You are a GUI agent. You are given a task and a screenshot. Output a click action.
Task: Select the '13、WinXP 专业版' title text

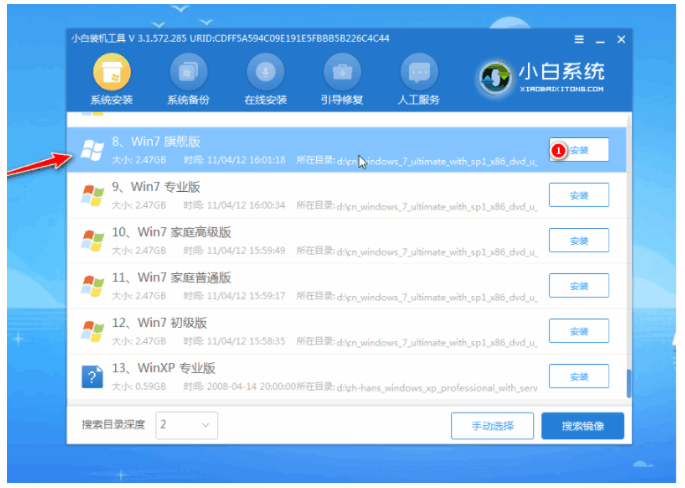163,368
